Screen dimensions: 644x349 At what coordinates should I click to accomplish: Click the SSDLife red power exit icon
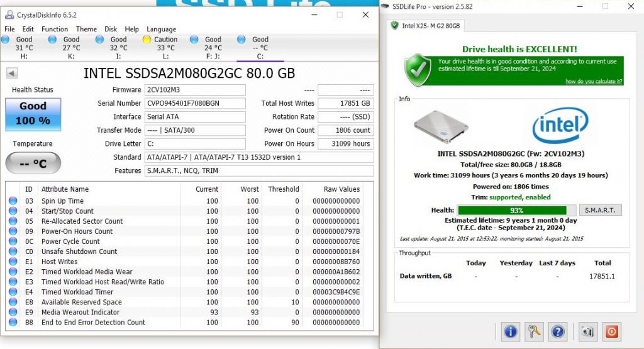pyautogui.click(x=611, y=331)
